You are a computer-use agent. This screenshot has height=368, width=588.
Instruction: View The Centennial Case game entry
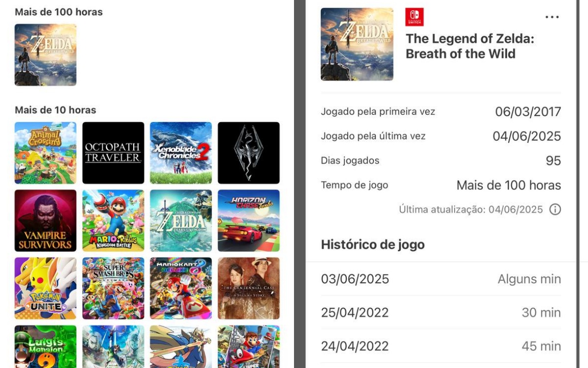(248, 288)
